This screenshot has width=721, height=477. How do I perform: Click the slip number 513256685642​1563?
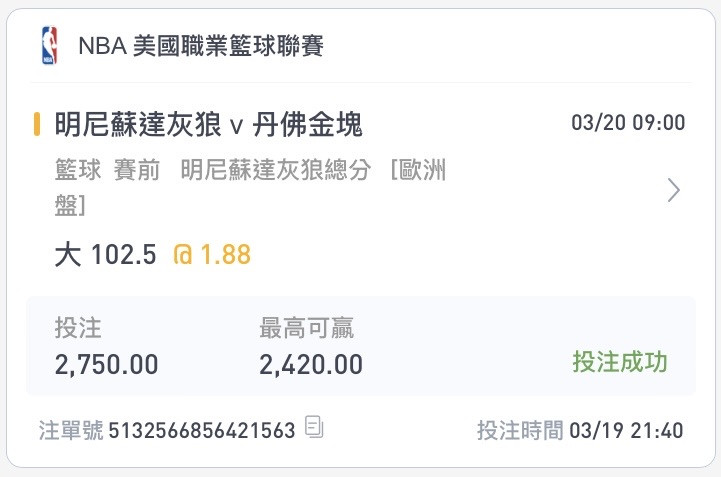(x=202, y=431)
